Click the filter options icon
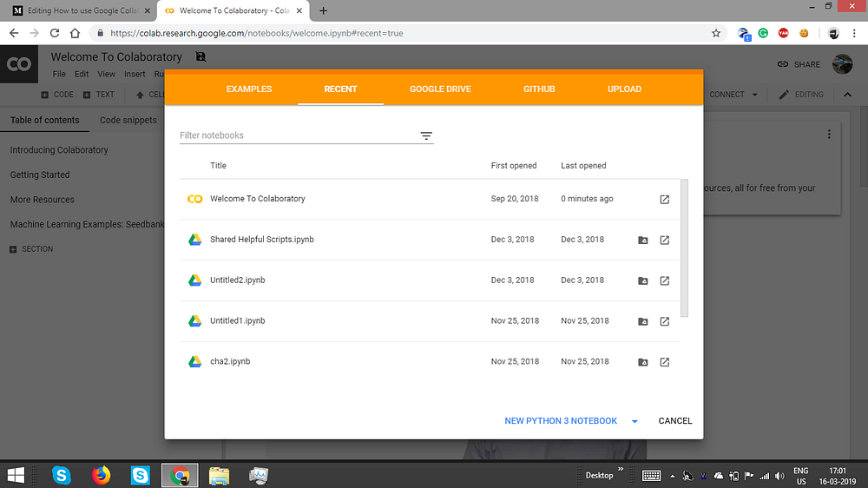This screenshot has height=488, width=868. click(x=425, y=135)
